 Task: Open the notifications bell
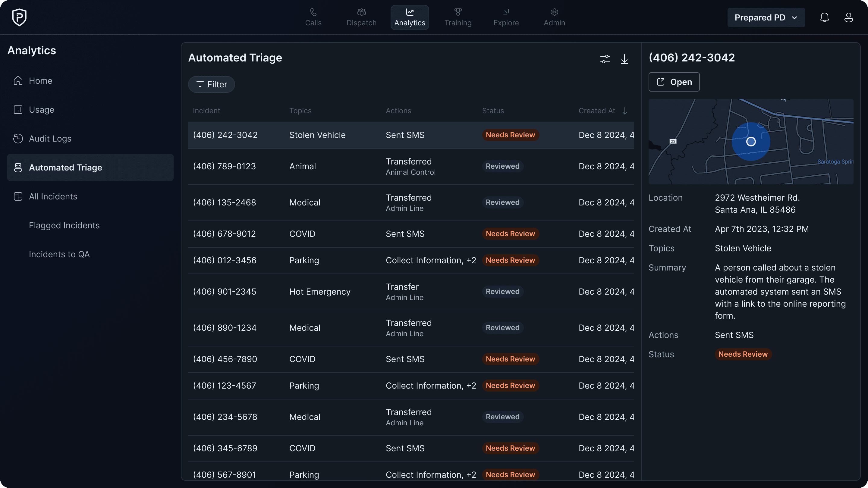click(x=824, y=17)
